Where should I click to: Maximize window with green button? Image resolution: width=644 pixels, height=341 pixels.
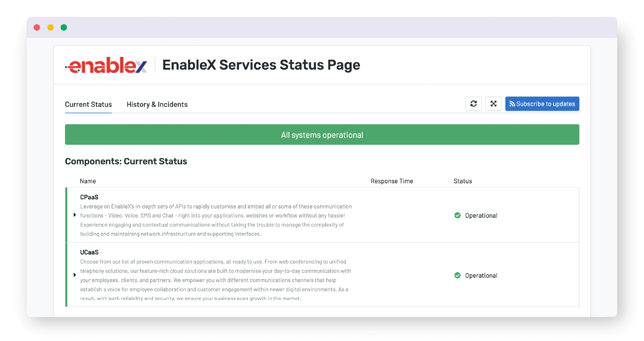coord(64,27)
